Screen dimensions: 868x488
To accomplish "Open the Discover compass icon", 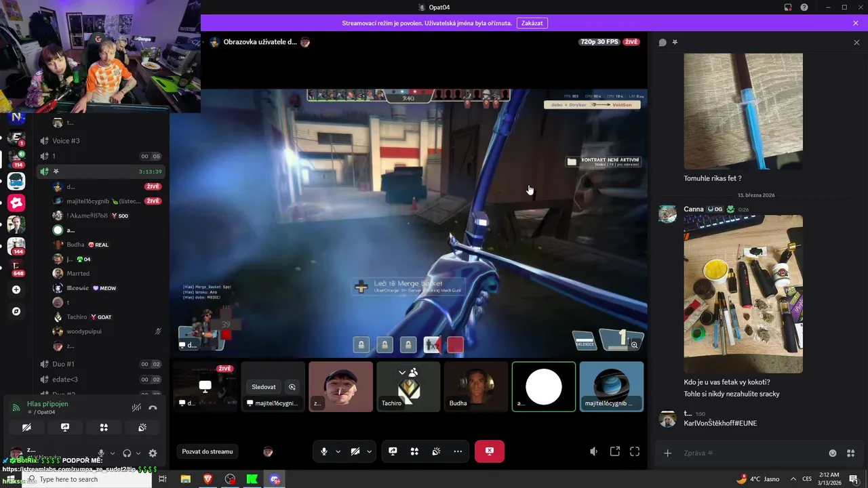I will click(x=16, y=311).
